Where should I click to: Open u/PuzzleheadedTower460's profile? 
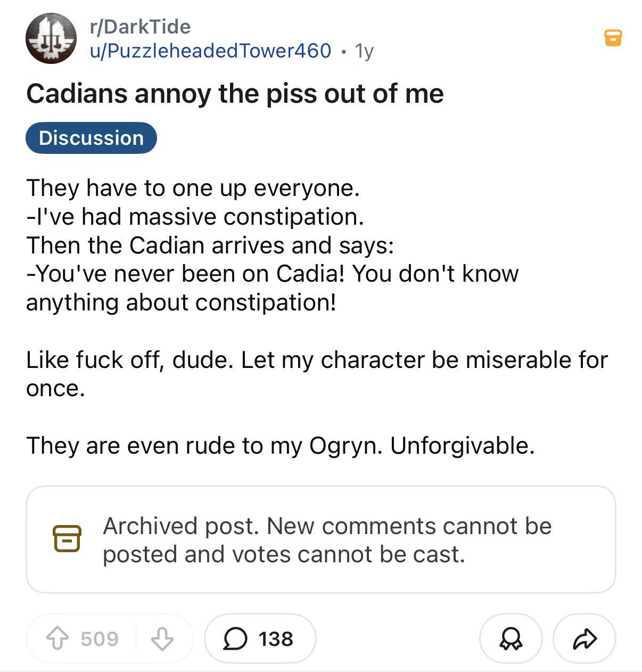pos(210,51)
